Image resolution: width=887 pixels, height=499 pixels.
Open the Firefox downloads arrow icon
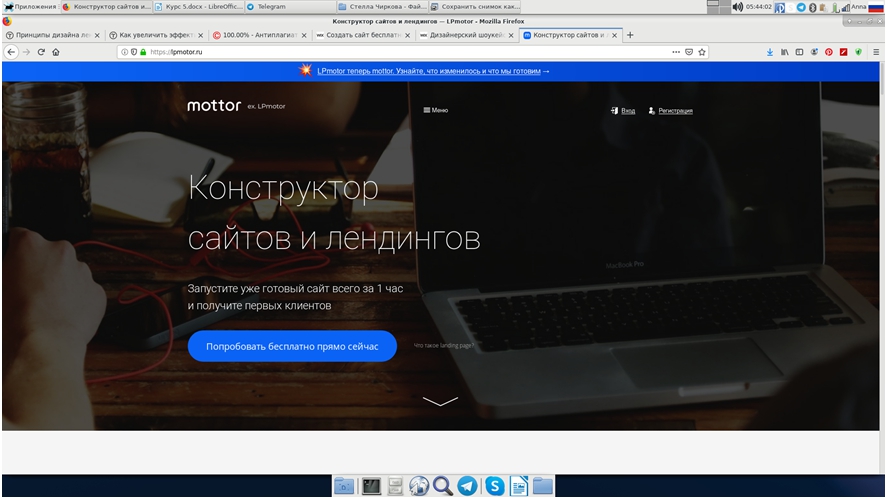769,51
